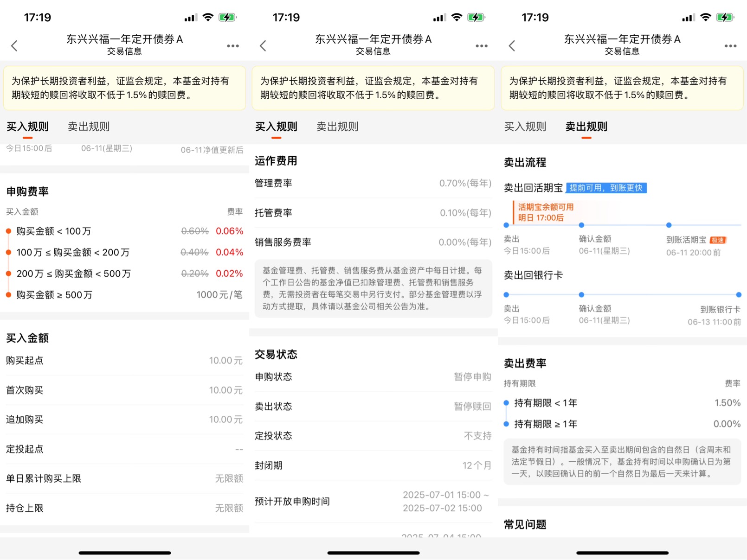Tap the back arrow on middle screen

tap(263, 45)
